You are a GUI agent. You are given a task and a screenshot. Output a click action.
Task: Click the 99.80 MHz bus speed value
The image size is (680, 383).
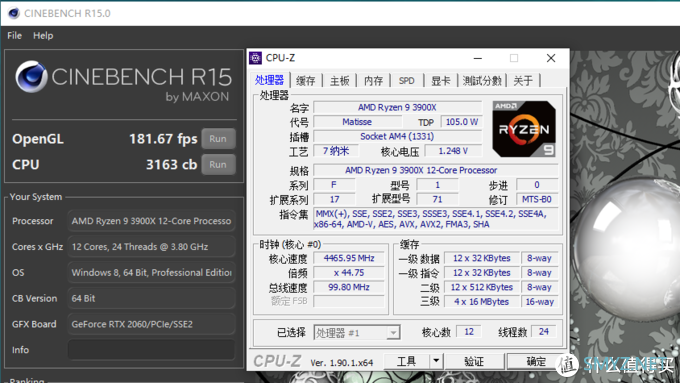(349, 287)
